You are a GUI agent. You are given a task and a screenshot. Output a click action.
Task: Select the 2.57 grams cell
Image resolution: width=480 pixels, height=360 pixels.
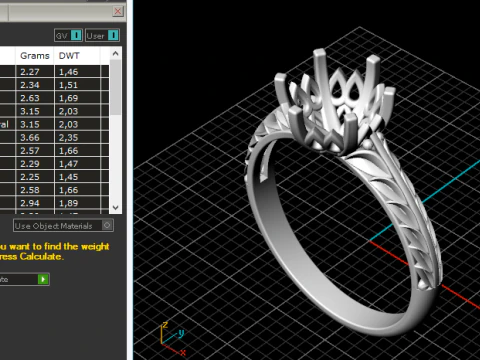tap(35, 151)
